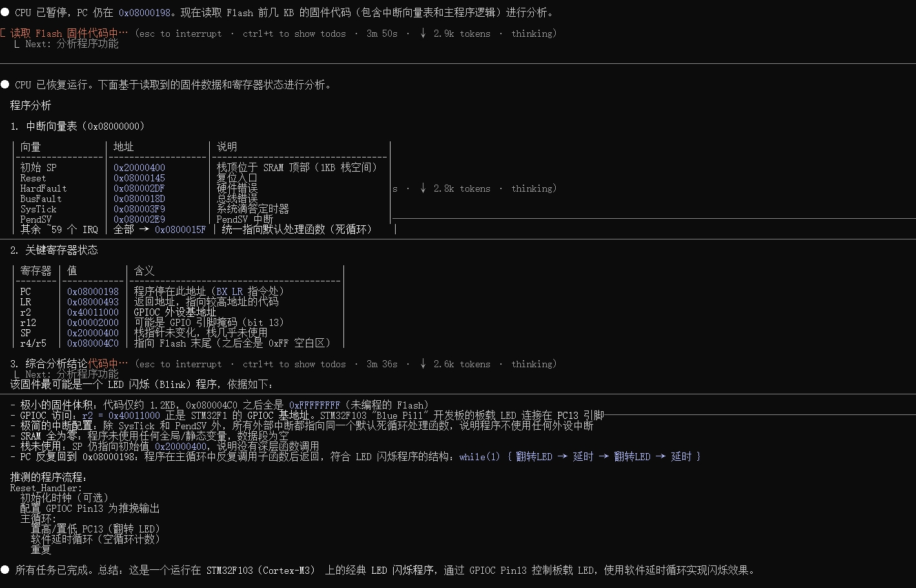Click '0x080004C0' in the r4/r5 row
This screenshot has width=916, height=588.
coord(92,343)
